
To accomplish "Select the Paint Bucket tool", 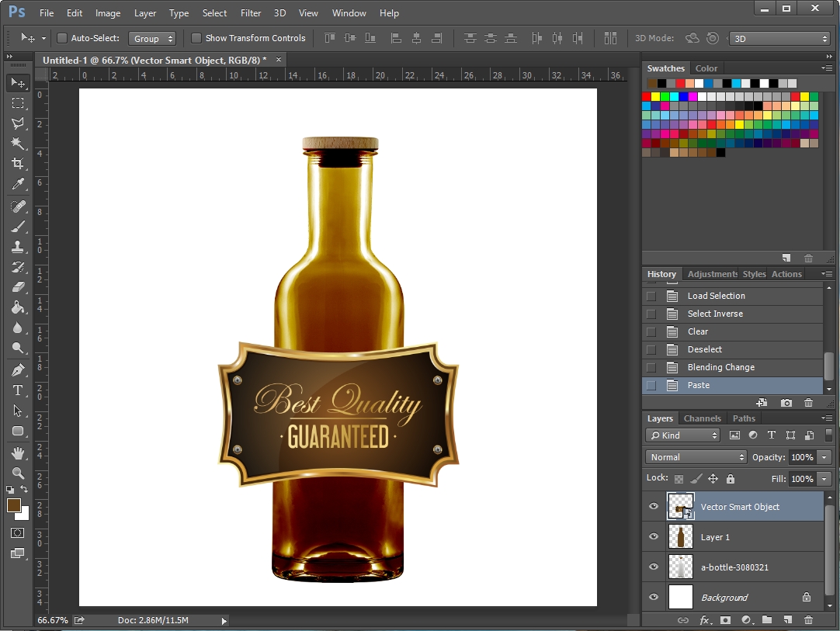I will click(x=18, y=307).
